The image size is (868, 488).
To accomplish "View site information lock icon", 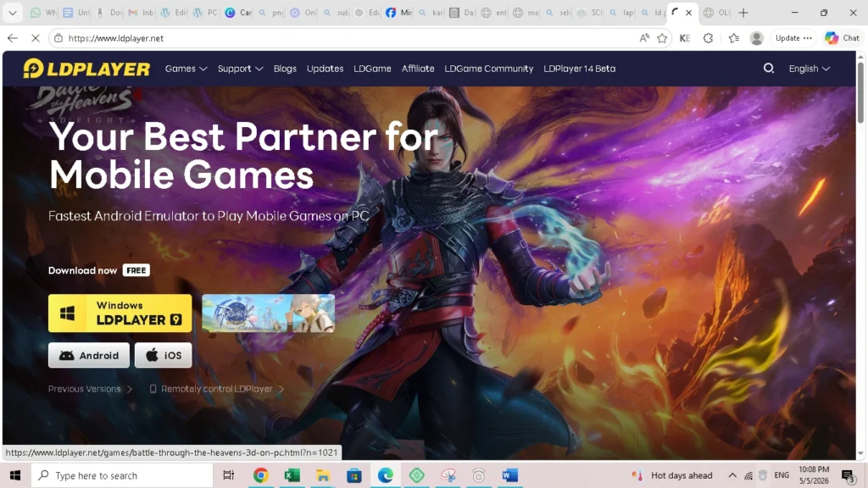I will point(58,38).
